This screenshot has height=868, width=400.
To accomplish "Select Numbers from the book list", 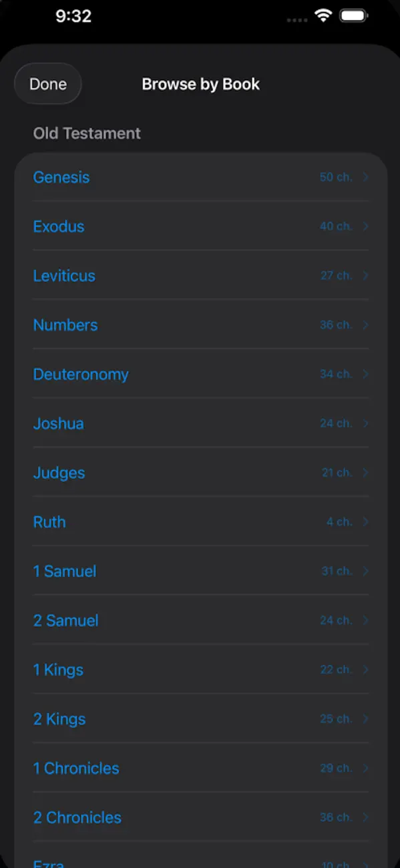I will point(65,325).
